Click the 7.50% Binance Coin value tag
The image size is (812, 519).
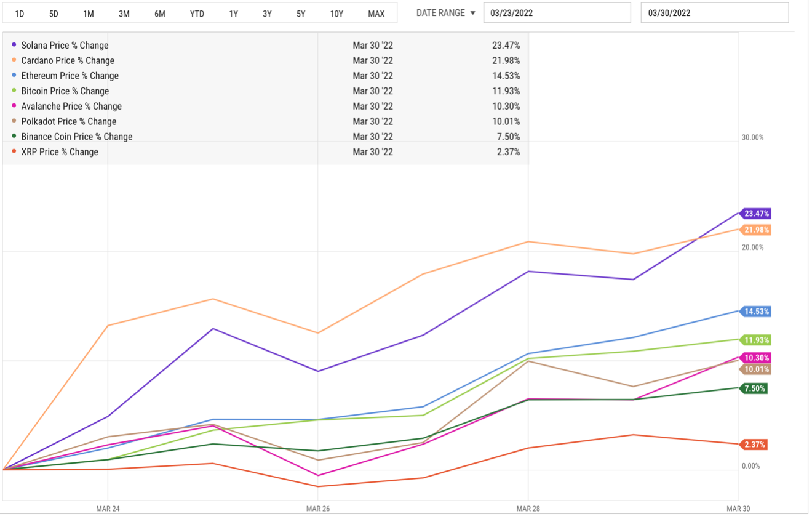[x=754, y=388]
